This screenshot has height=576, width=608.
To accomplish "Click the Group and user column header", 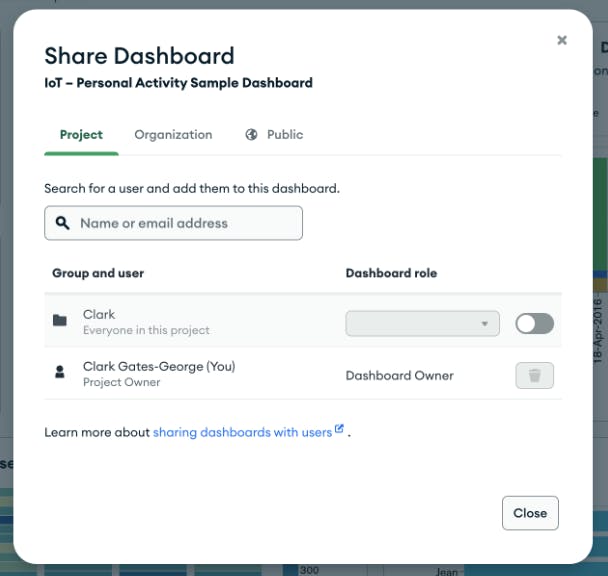I will coord(98,273).
